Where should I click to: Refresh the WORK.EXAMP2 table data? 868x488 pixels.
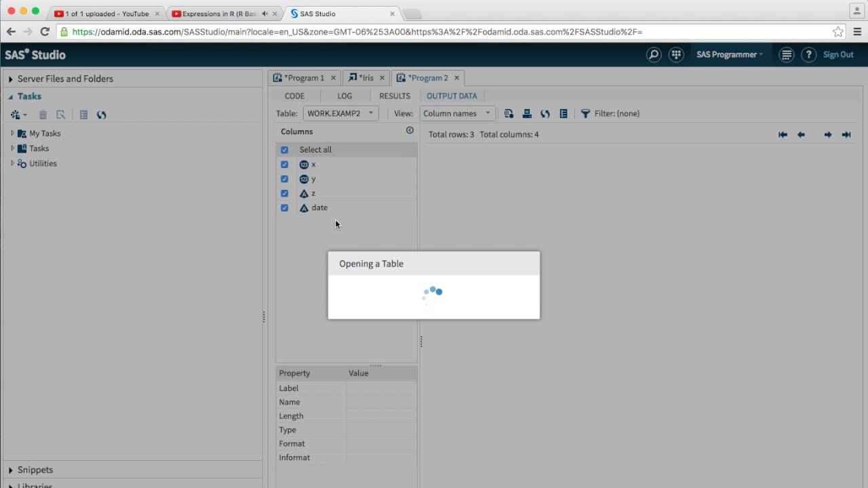click(x=545, y=114)
